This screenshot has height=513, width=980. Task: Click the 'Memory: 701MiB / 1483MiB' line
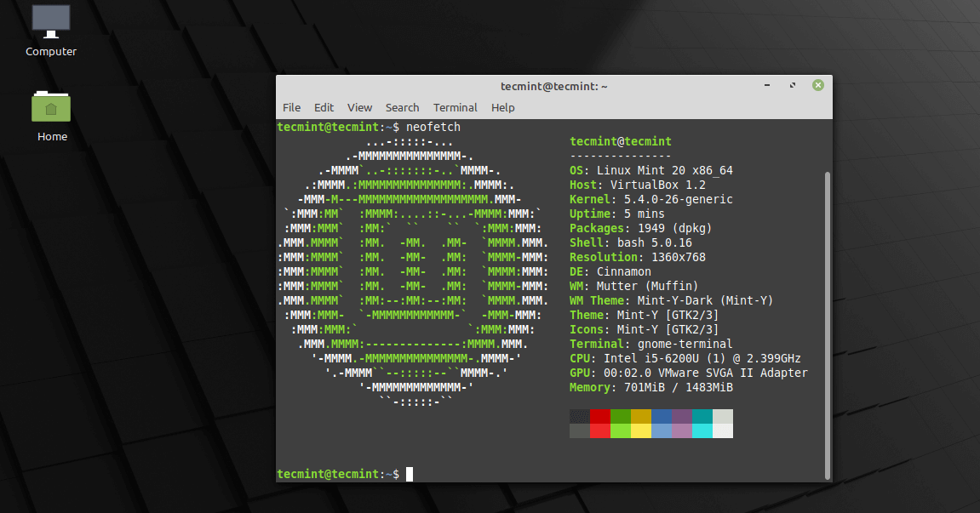651,387
